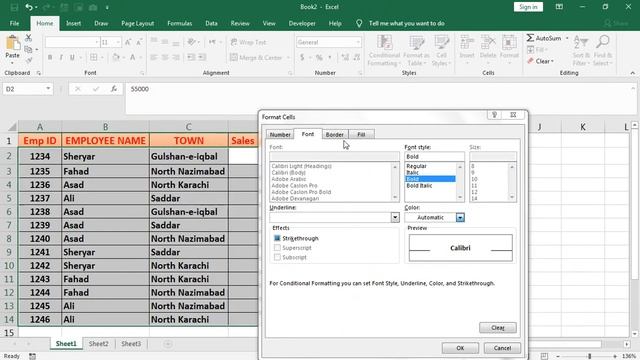Click the Delete cells icon

coord(488,42)
